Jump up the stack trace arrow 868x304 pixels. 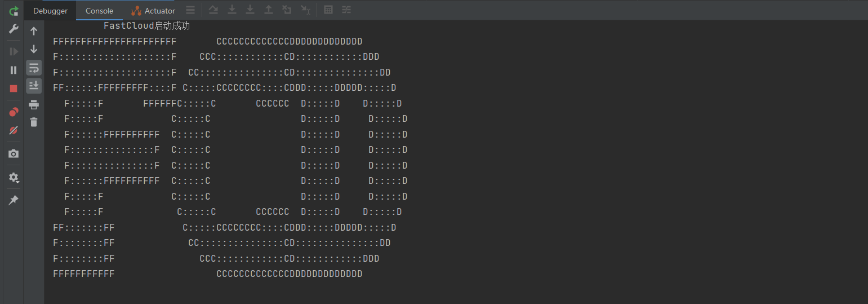(34, 32)
